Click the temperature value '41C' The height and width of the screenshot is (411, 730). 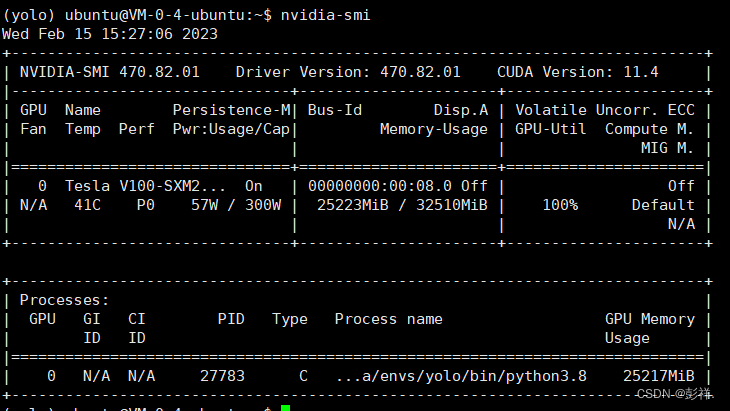click(88, 205)
